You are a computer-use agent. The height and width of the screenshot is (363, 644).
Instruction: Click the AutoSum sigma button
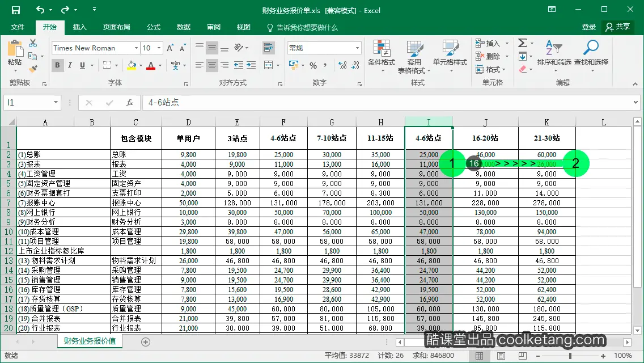point(522,43)
